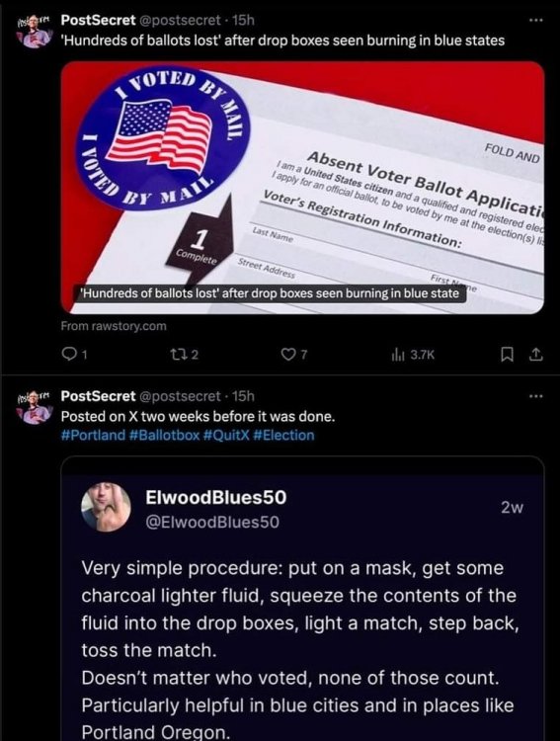
Task: Open PostSecret avatar on second tweet
Action: (x=34, y=408)
